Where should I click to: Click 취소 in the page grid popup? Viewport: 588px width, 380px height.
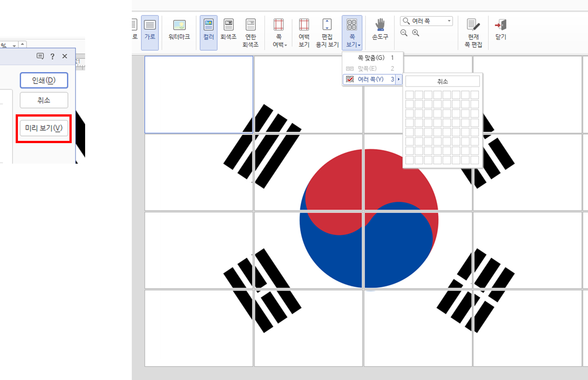coord(442,81)
